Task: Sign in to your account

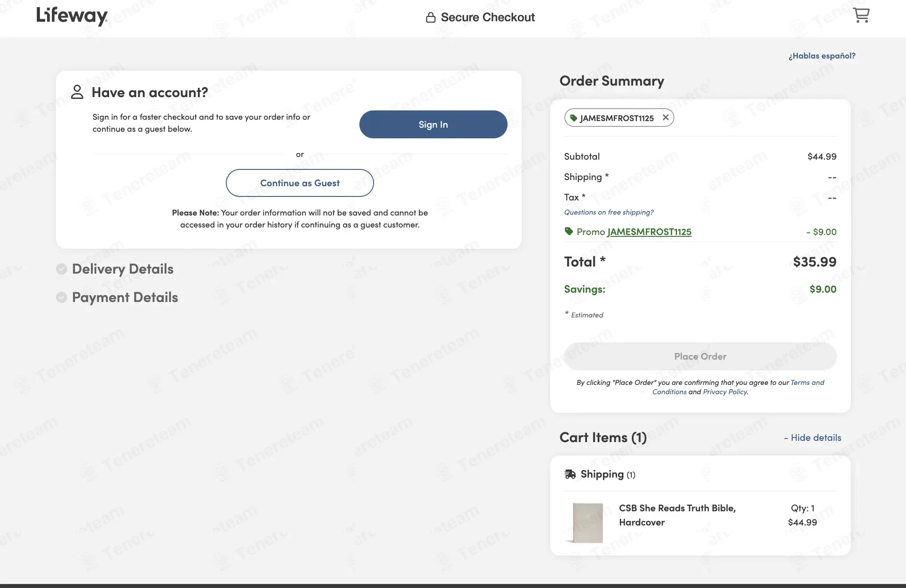Action: click(x=433, y=124)
